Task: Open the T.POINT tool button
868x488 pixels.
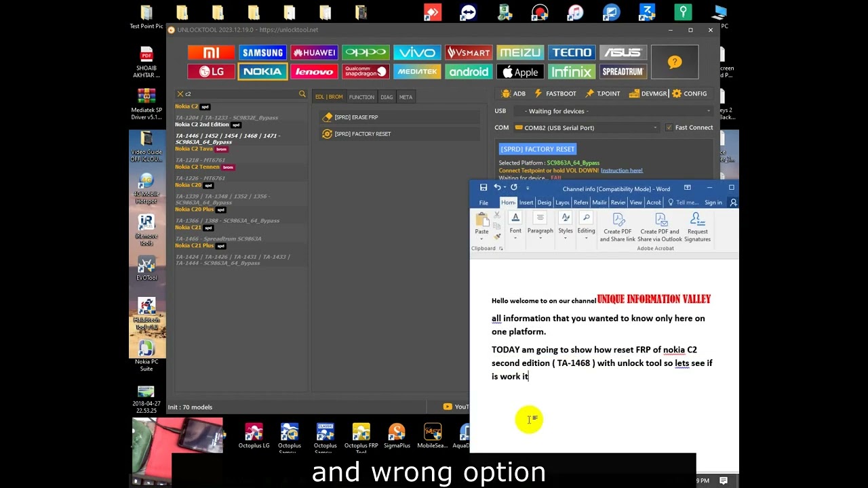Action: [603, 94]
